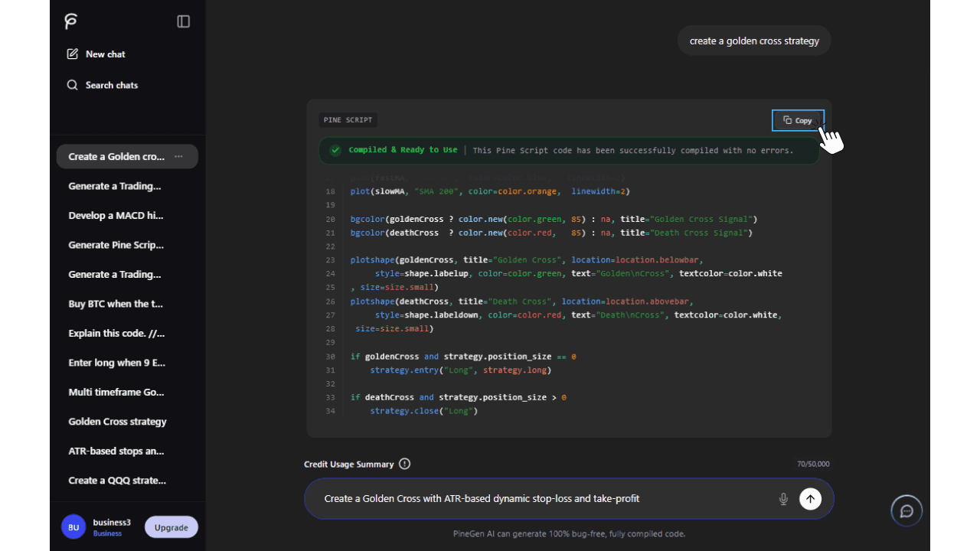
Task: Click the Upgrade button
Action: coord(171,527)
